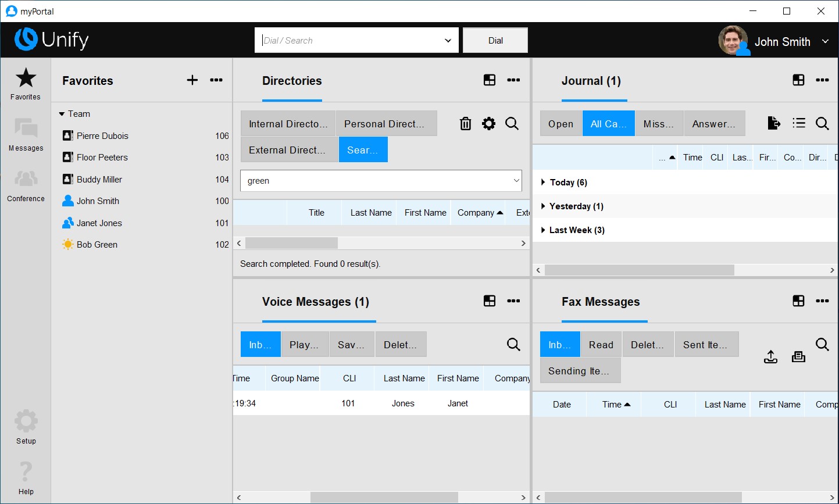Collapse the Team group in Favorites
Viewport: 839px width, 504px height.
point(62,114)
